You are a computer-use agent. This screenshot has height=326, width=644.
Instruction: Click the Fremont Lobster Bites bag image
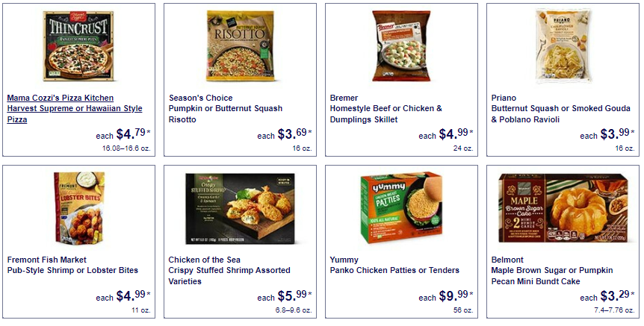click(79, 208)
